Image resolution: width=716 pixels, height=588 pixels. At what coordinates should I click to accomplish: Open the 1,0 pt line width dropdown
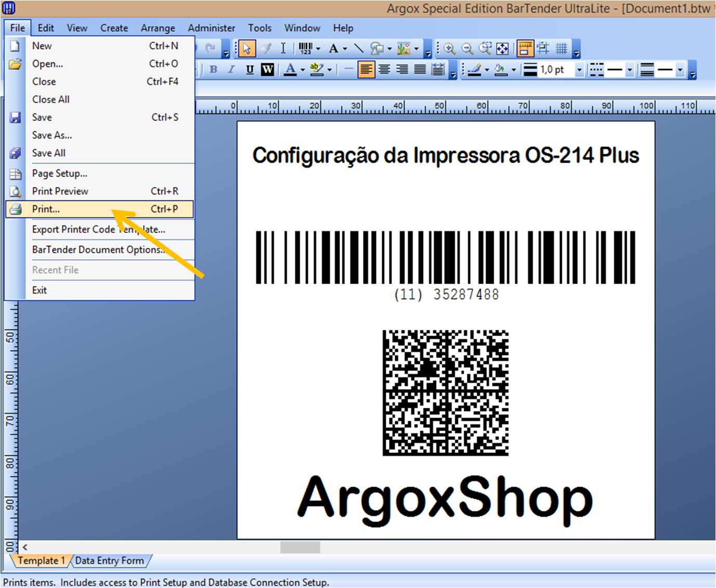pyautogui.click(x=579, y=70)
